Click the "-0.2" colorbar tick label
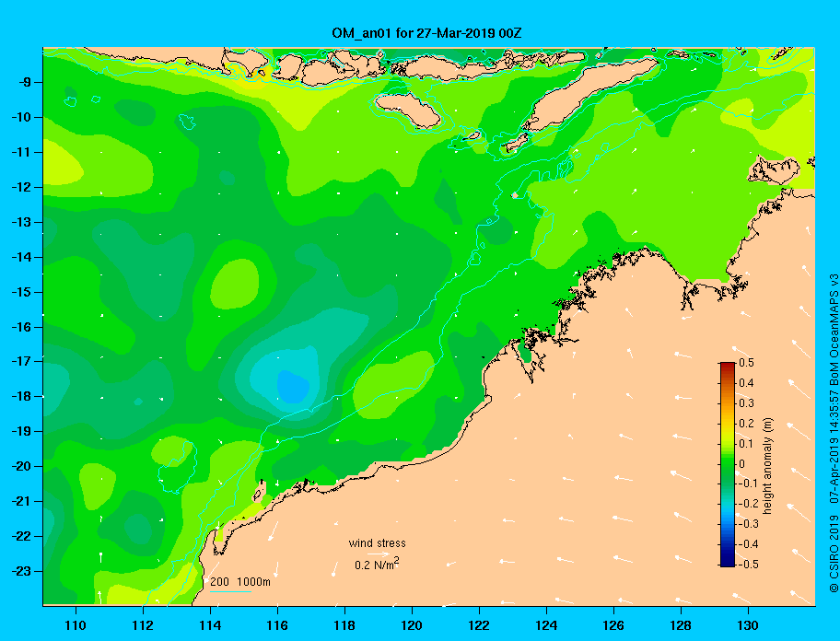Screen dimensions: 840x641 coord(749,504)
